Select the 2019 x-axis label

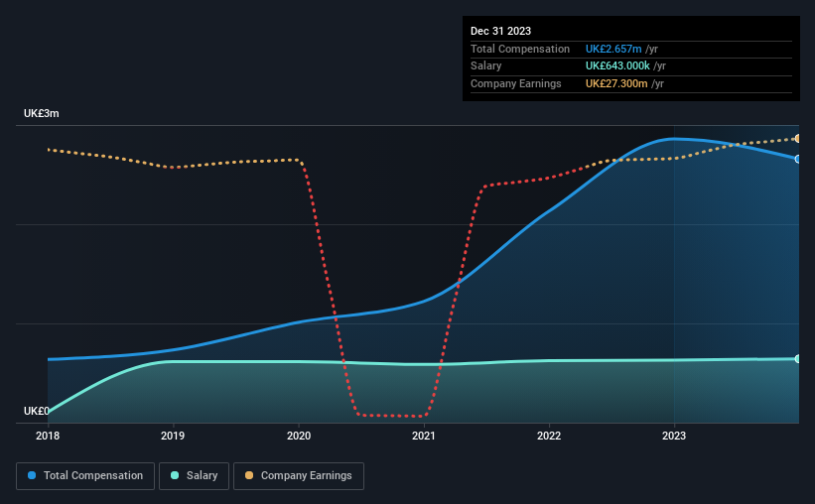pyautogui.click(x=173, y=436)
